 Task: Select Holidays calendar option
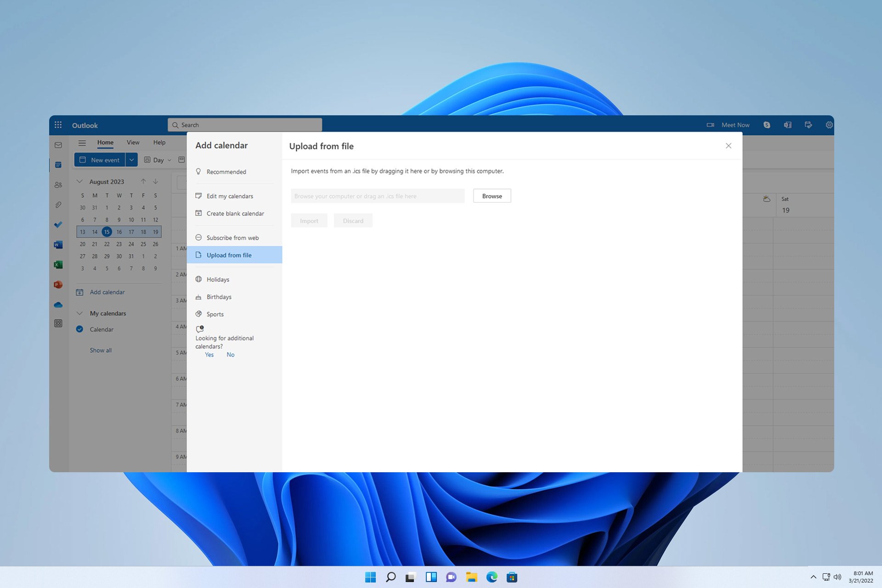point(234,279)
